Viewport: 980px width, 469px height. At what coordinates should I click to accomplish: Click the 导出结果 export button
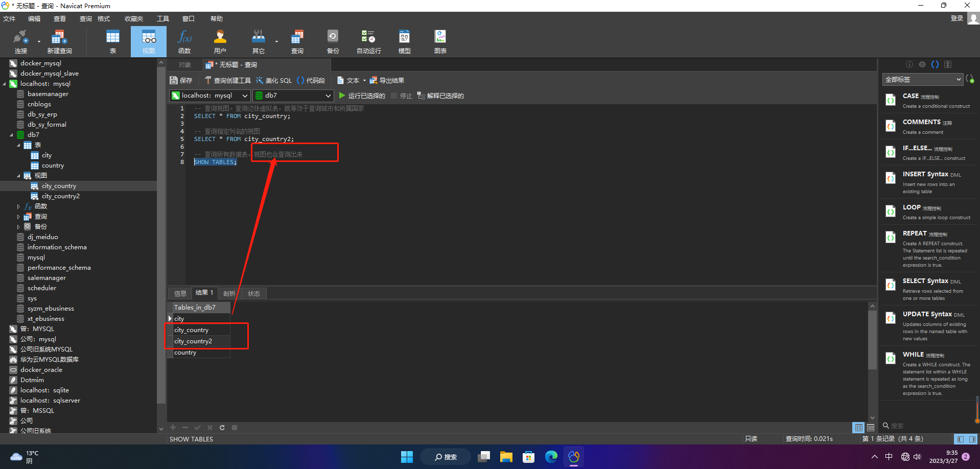click(387, 80)
